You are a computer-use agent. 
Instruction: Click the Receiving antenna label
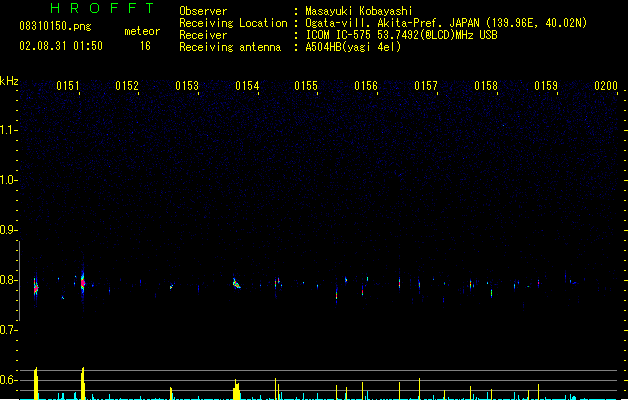pos(230,47)
